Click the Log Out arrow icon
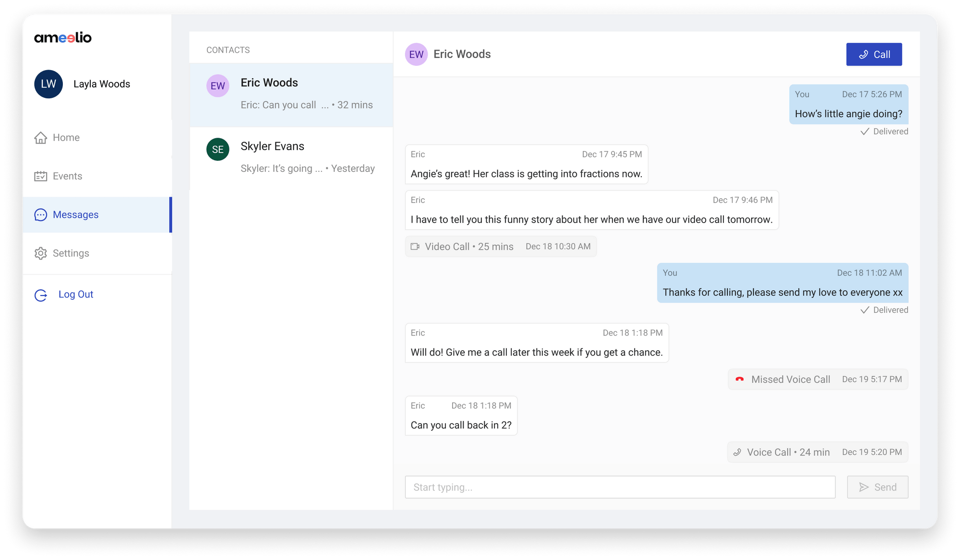Screen dimensions: 960x560 [x=41, y=295]
